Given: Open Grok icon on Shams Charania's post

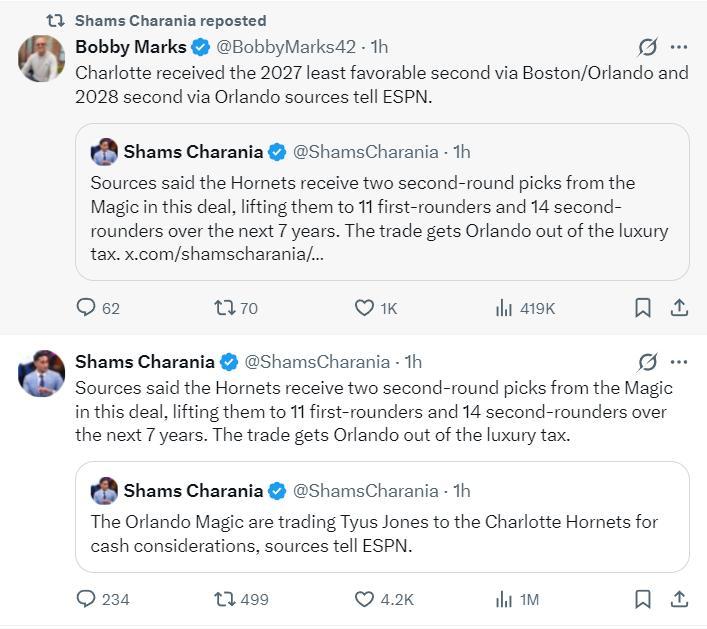Looking at the screenshot, I should click(648, 362).
